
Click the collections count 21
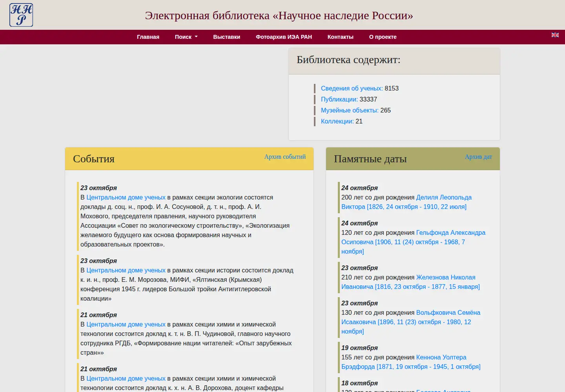coord(359,121)
